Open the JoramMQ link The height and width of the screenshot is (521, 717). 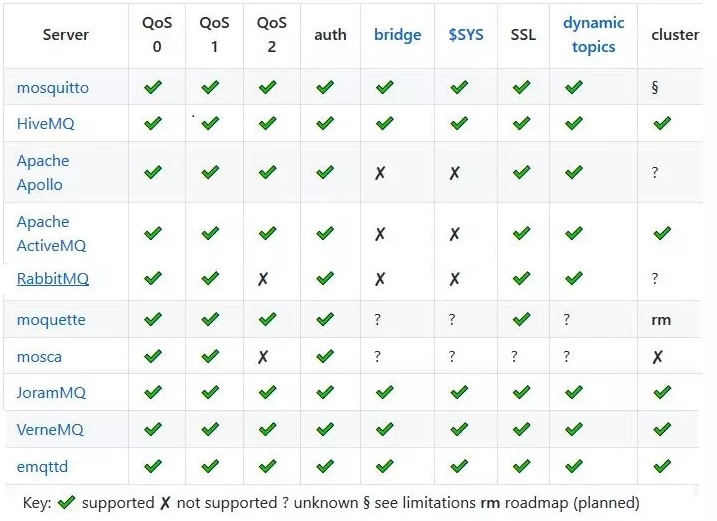[x=52, y=393]
